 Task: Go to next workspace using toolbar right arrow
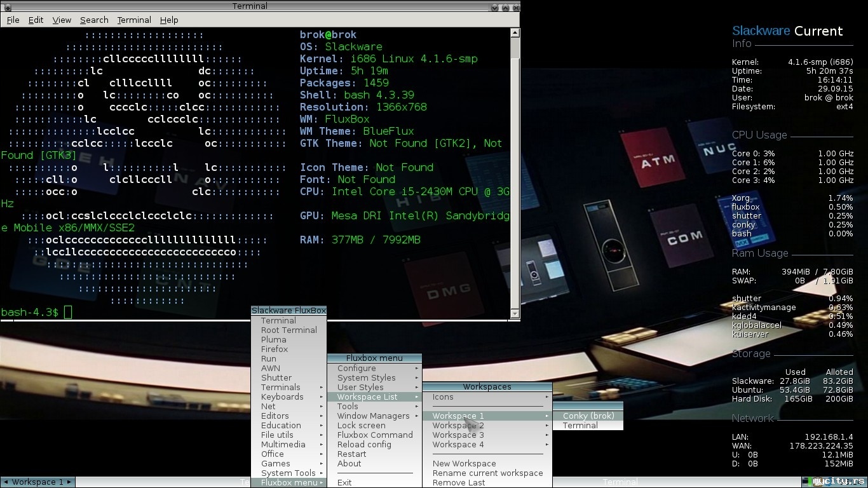tap(69, 482)
